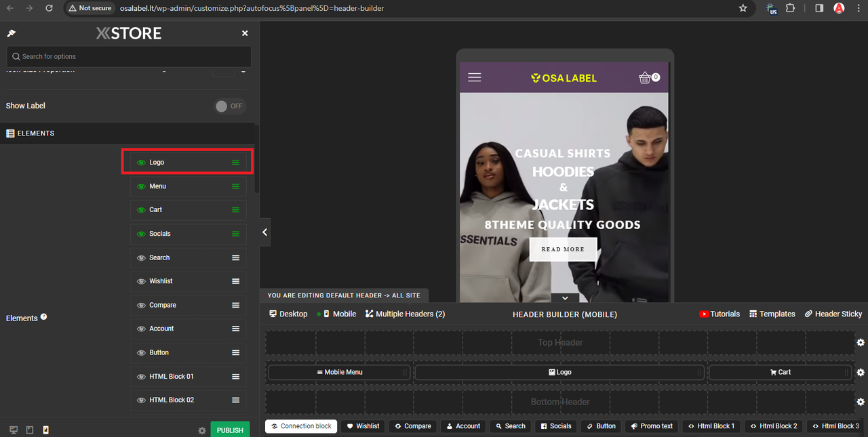Click cart basket icon in preview
Viewport: 868px width, 437px height.
(x=645, y=78)
